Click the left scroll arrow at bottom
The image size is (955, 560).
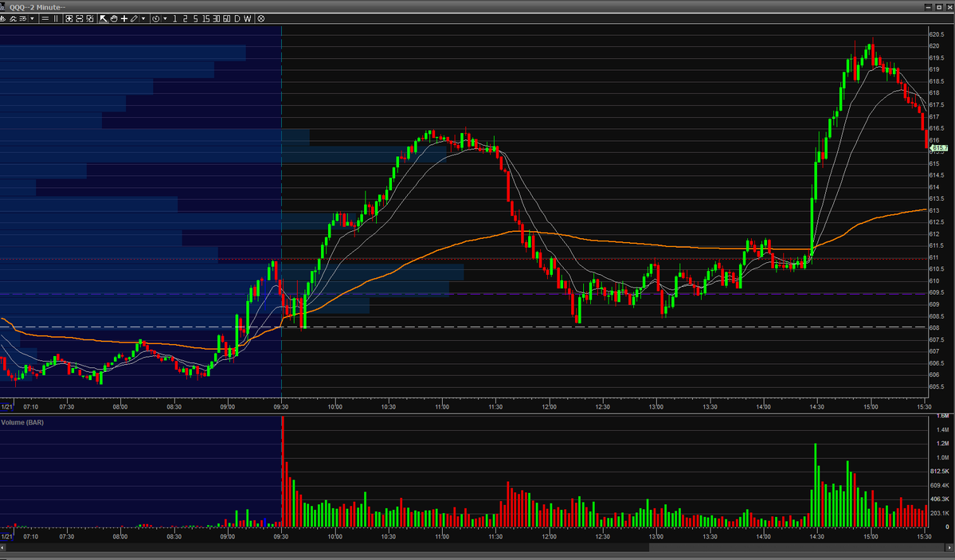3,548
